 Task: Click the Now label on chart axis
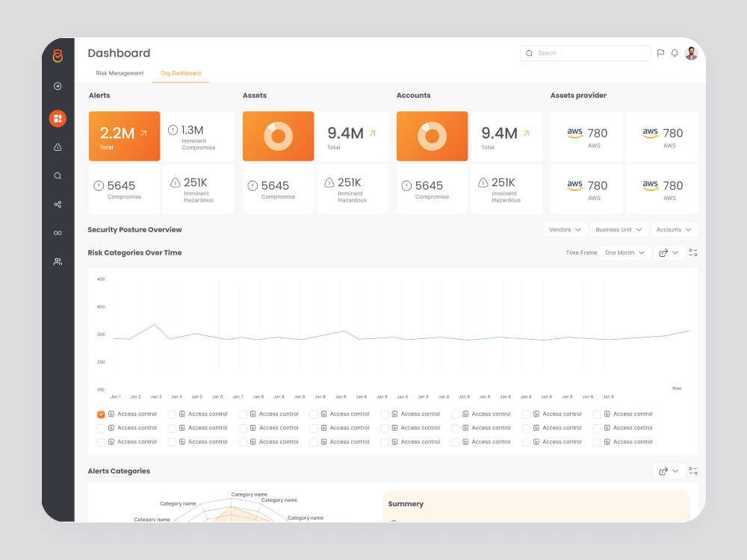[677, 388]
